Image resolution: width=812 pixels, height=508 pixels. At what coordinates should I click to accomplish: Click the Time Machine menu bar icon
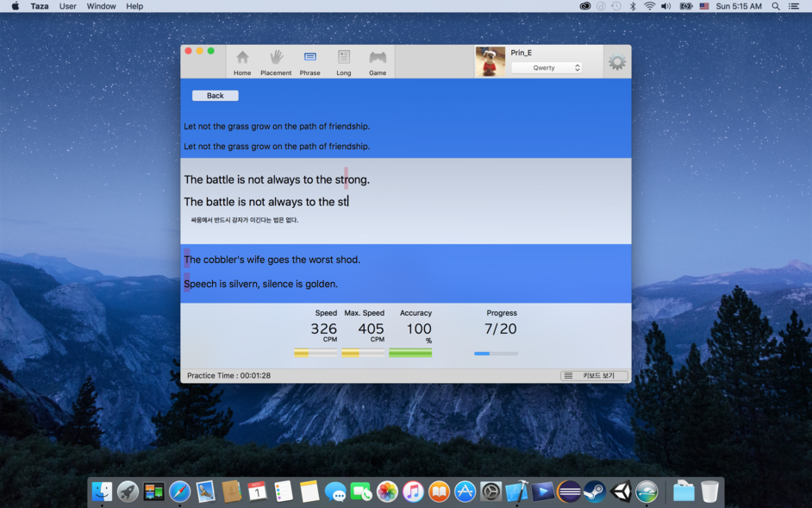point(616,6)
